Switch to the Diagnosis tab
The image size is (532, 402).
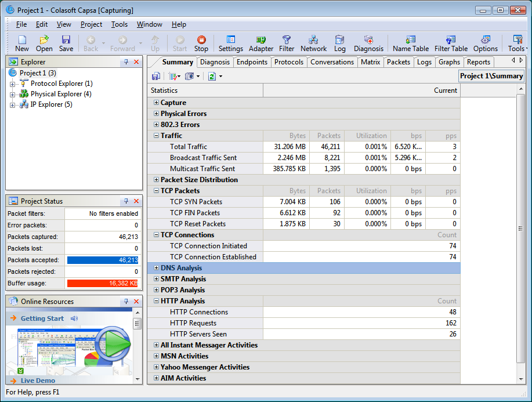(x=215, y=62)
